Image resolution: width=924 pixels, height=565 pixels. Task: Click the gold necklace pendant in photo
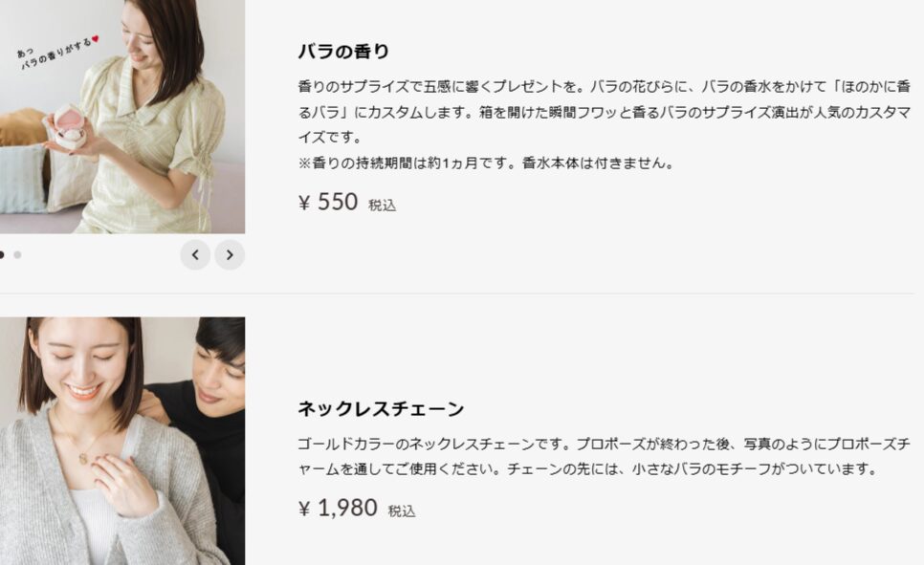83,458
